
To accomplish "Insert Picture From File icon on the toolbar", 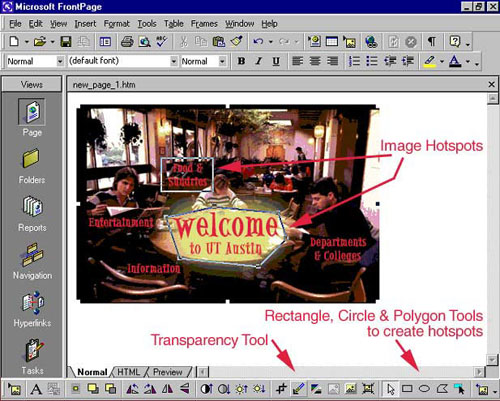I will (349, 42).
